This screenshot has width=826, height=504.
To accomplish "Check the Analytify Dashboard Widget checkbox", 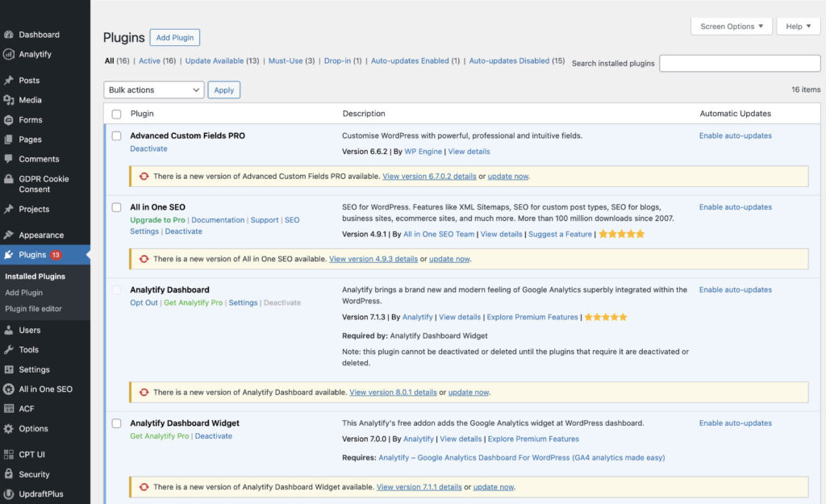I will 116,423.
